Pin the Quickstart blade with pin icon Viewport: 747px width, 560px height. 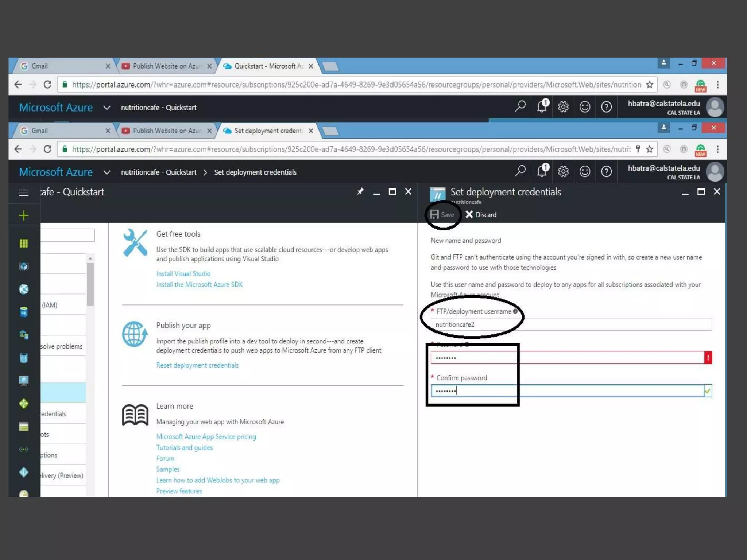(x=360, y=191)
